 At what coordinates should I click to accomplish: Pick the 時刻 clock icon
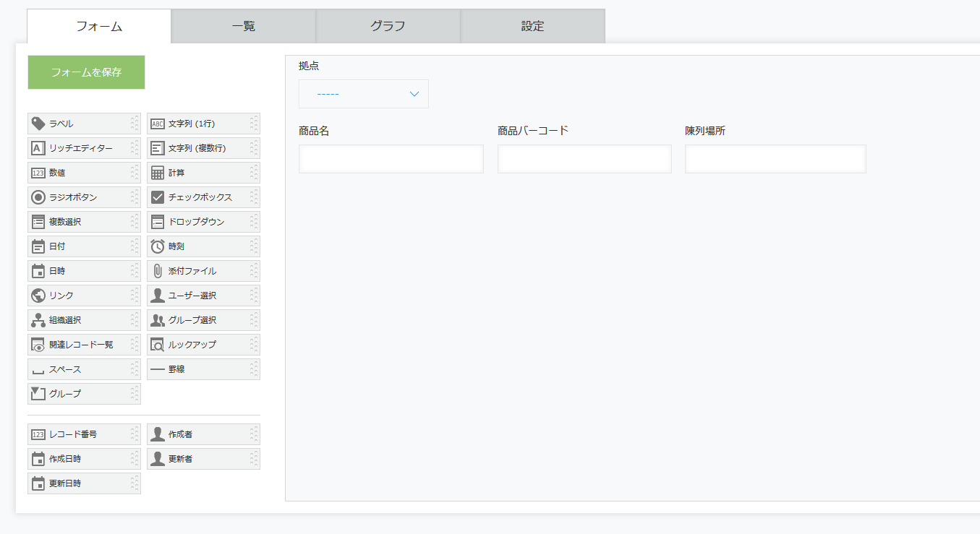coord(158,246)
